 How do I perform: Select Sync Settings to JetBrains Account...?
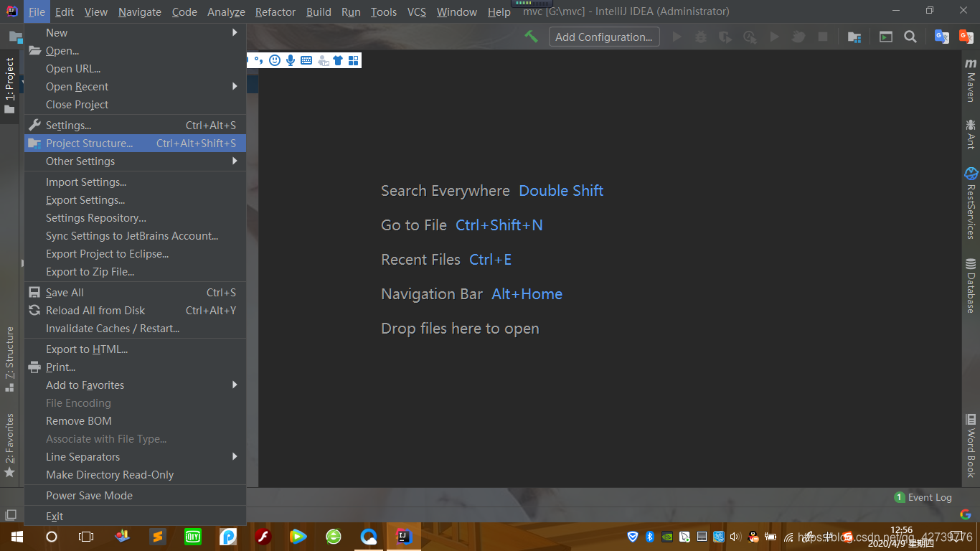pos(135,235)
